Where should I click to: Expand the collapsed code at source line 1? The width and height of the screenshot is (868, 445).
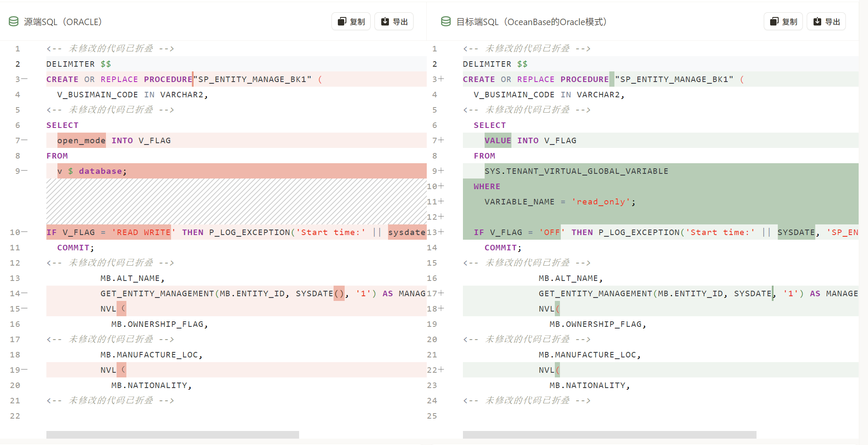click(110, 48)
